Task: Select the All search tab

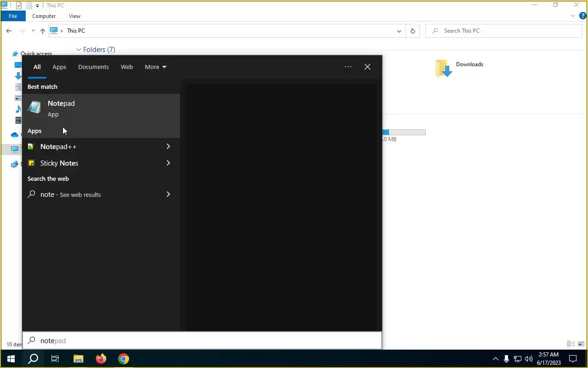Action: [37, 67]
